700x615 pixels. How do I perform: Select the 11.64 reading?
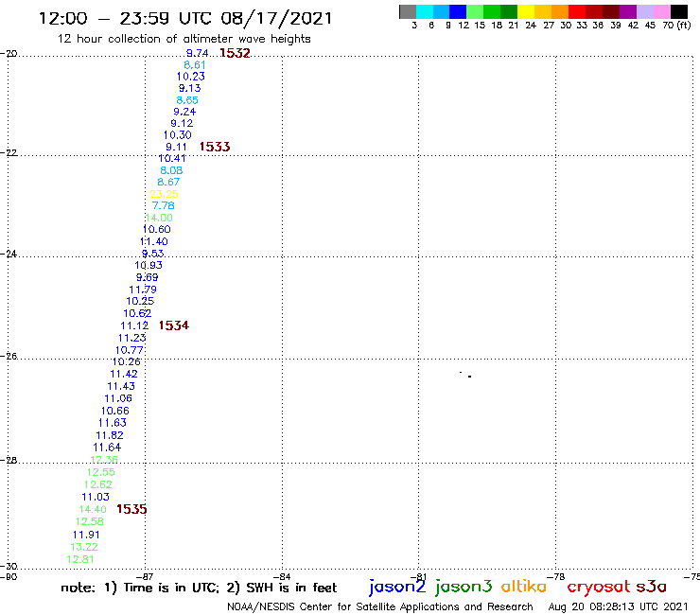107,448
